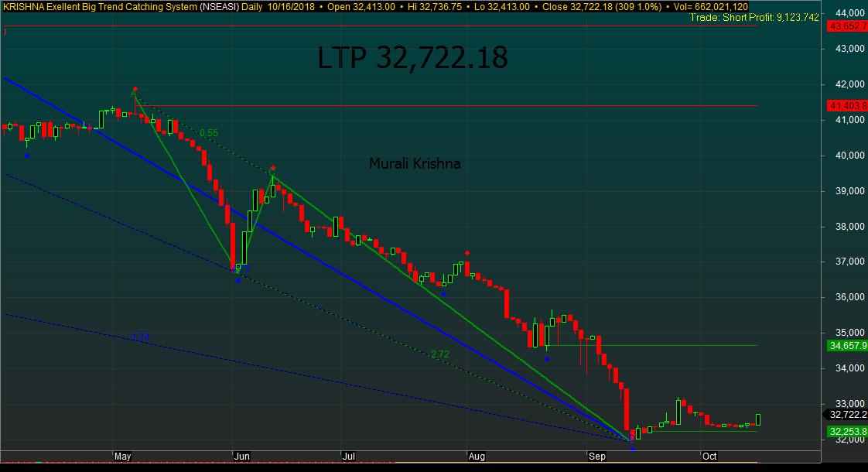Click the 'Vol= 662,021,120' header value

[711, 7]
